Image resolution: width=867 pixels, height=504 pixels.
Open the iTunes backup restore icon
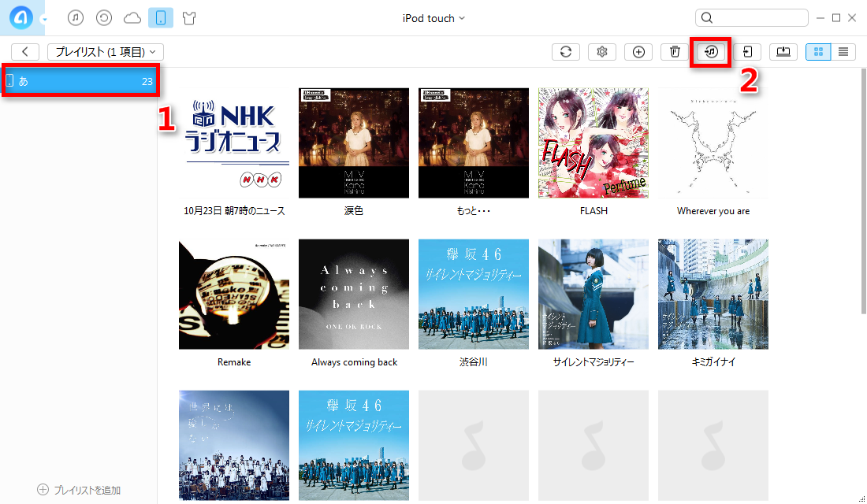tap(104, 18)
